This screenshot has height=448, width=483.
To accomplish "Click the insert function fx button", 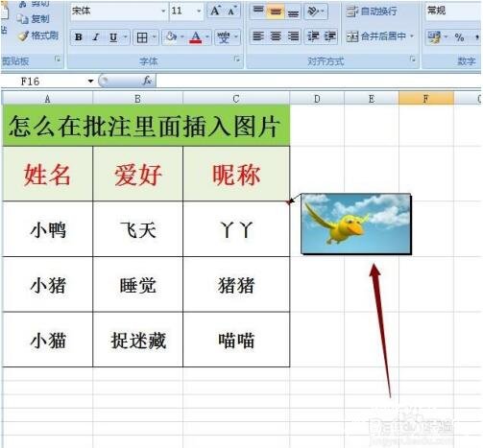I will [x=147, y=81].
